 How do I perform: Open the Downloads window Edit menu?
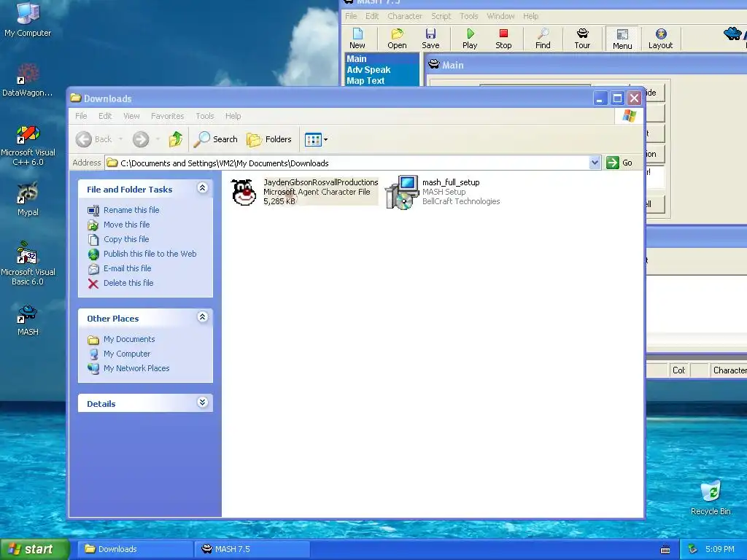point(105,116)
